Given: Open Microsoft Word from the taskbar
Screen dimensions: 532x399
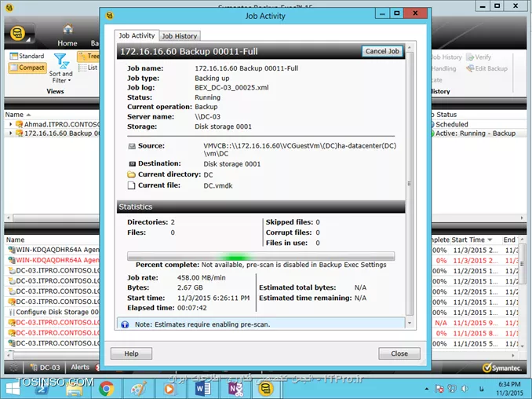Looking at the screenshot, I should coord(202,389).
